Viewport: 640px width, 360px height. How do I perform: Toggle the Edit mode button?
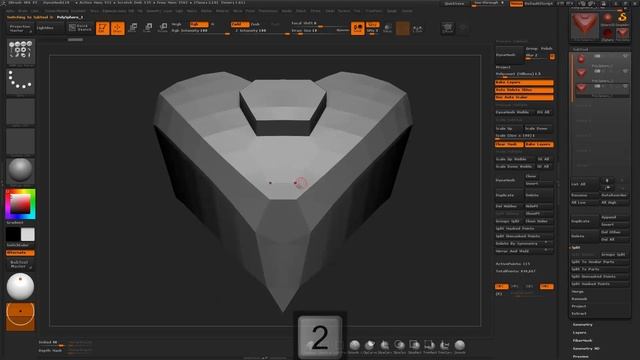click(x=102, y=28)
